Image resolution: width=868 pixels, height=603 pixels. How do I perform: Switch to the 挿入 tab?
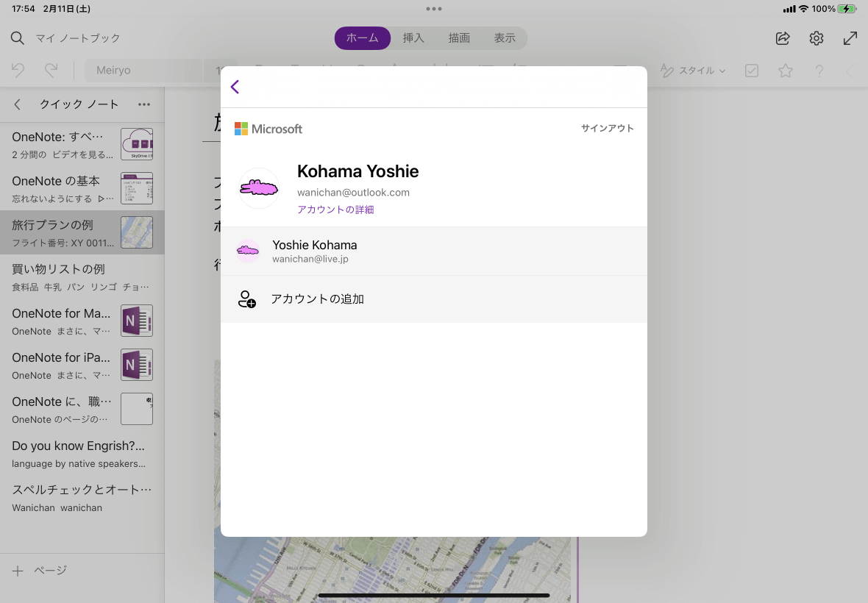click(413, 38)
